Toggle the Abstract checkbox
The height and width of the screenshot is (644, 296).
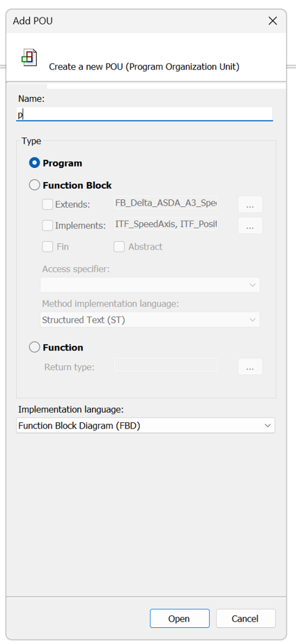click(x=119, y=247)
